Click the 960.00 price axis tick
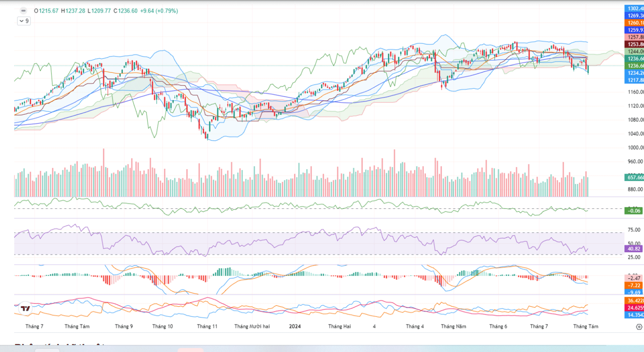This screenshot has width=644, height=352. 636,162
